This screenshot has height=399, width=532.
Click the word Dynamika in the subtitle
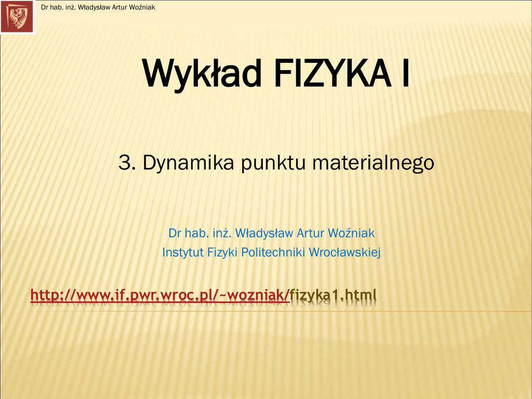(189, 163)
